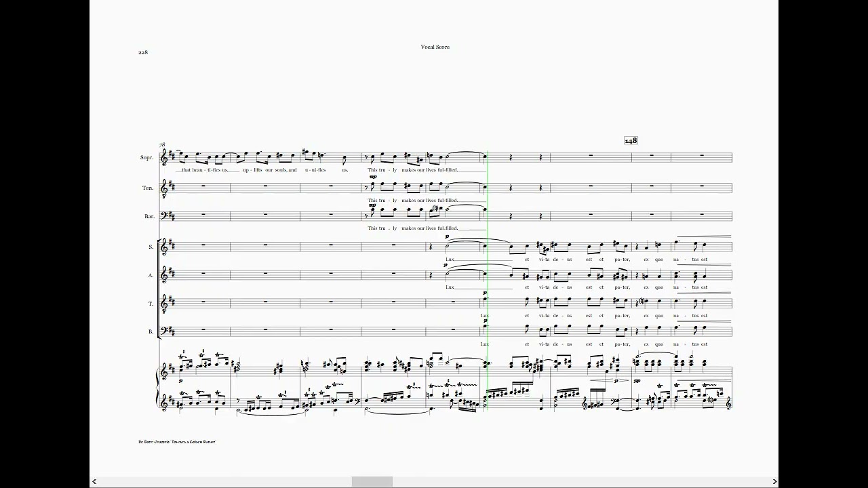Select the choir 'S.' staff label

point(151,247)
